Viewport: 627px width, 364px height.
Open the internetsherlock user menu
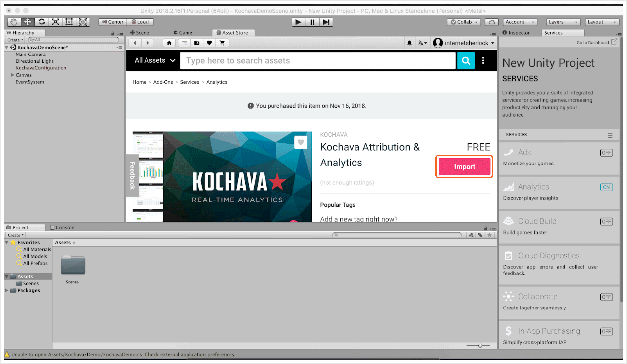pos(464,43)
